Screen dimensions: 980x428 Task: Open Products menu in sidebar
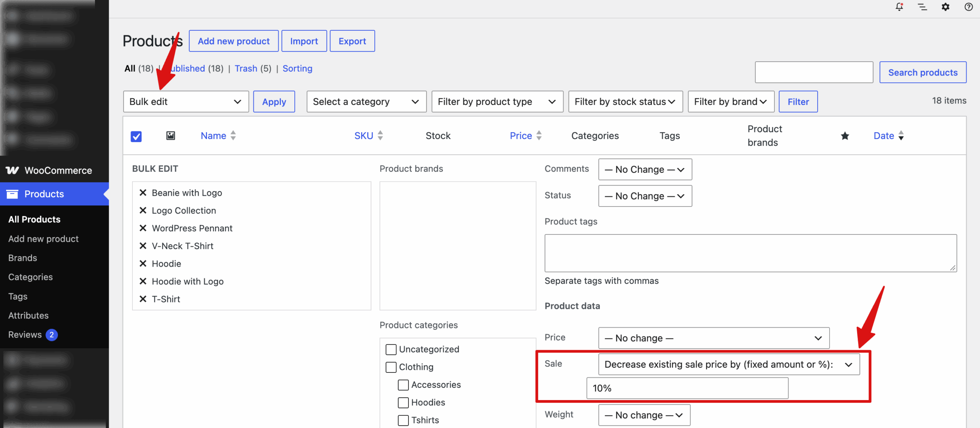54,194
